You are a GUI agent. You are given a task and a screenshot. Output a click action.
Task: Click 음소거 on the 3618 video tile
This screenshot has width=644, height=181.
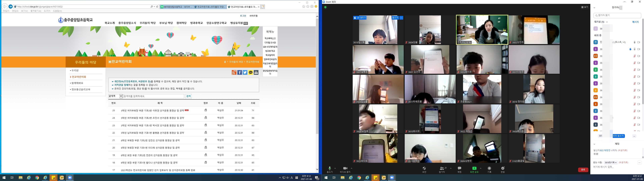[395, 18]
